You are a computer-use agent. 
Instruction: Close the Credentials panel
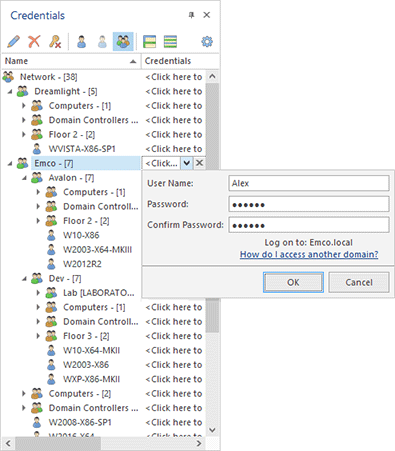pyautogui.click(x=207, y=15)
